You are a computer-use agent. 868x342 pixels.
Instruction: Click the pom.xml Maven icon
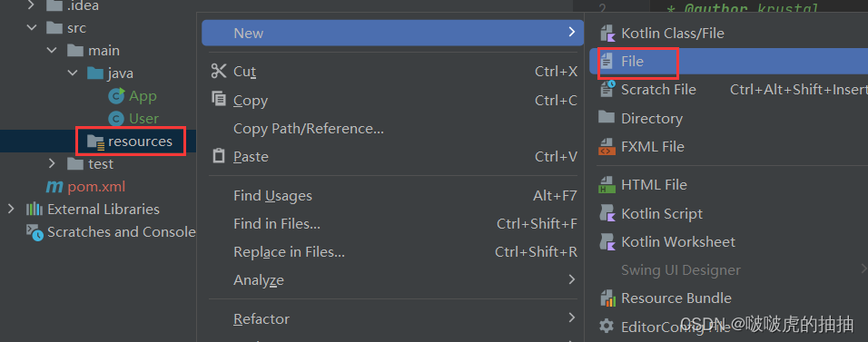[54, 187]
